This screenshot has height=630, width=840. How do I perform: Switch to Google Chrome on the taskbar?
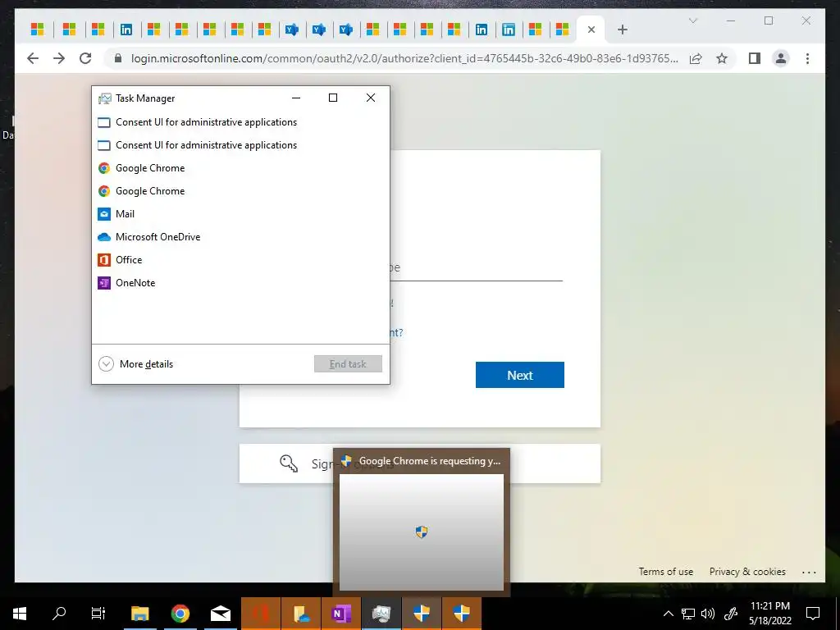[x=180, y=614]
